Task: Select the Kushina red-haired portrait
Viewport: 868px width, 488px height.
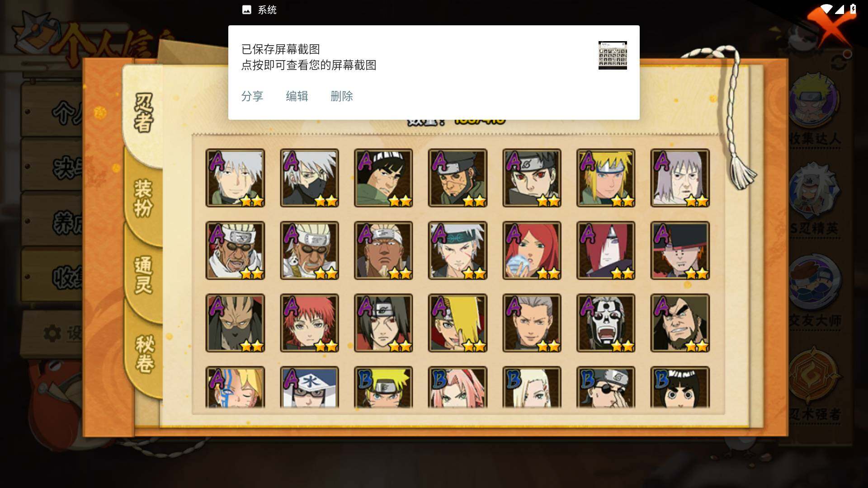Action: [x=532, y=250]
